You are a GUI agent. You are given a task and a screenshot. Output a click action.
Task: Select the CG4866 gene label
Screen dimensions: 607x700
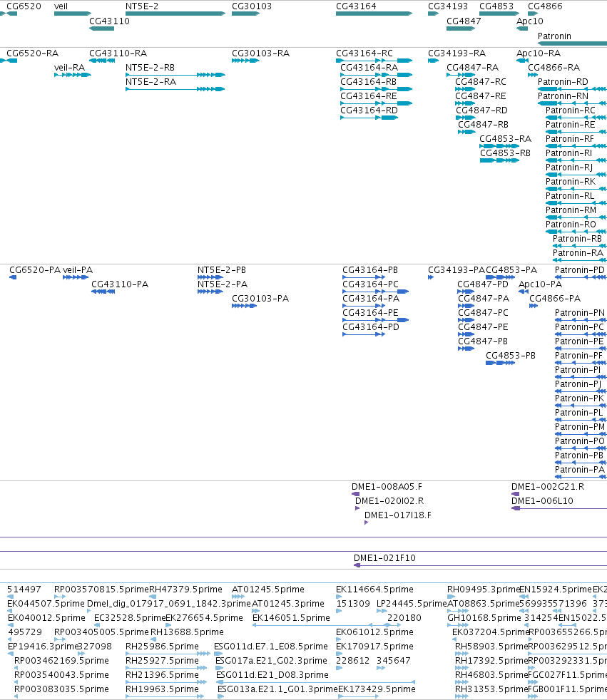545,6
